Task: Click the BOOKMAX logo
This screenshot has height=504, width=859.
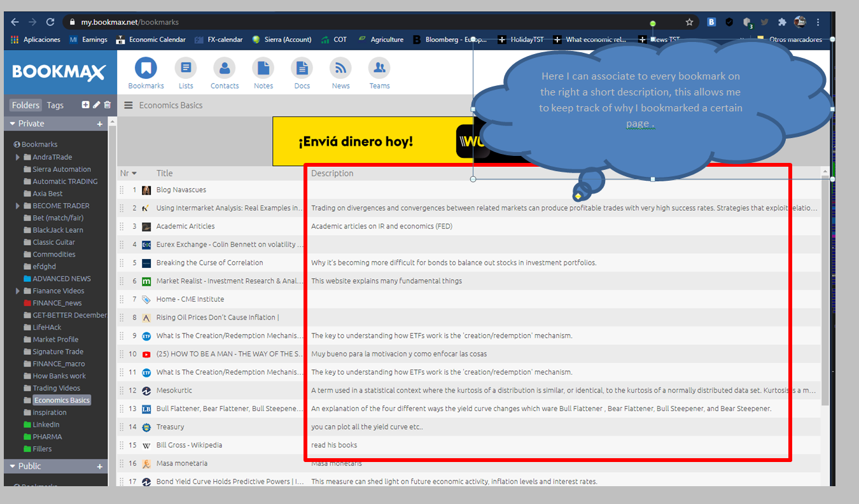Action: coord(59,72)
